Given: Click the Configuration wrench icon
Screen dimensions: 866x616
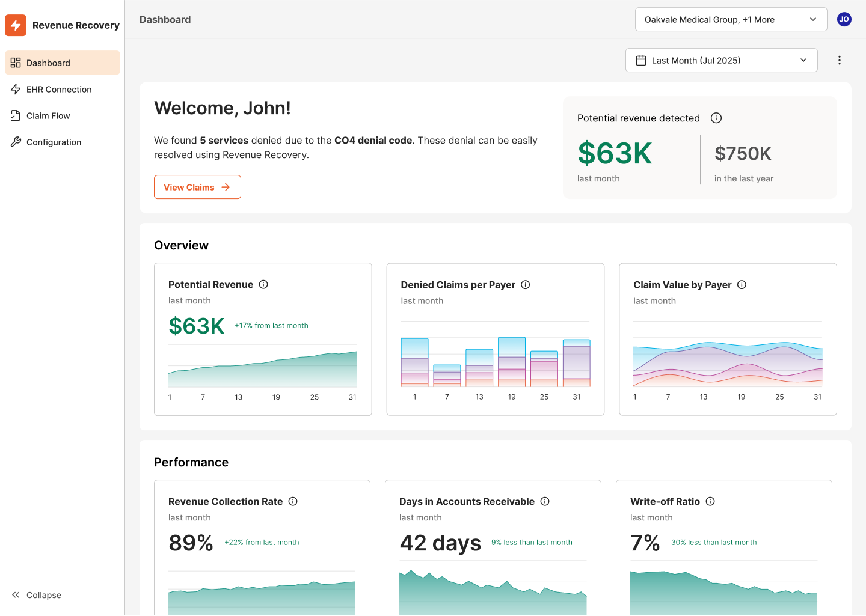Looking at the screenshot, I should pyautogui.click(x=16, y=142).
